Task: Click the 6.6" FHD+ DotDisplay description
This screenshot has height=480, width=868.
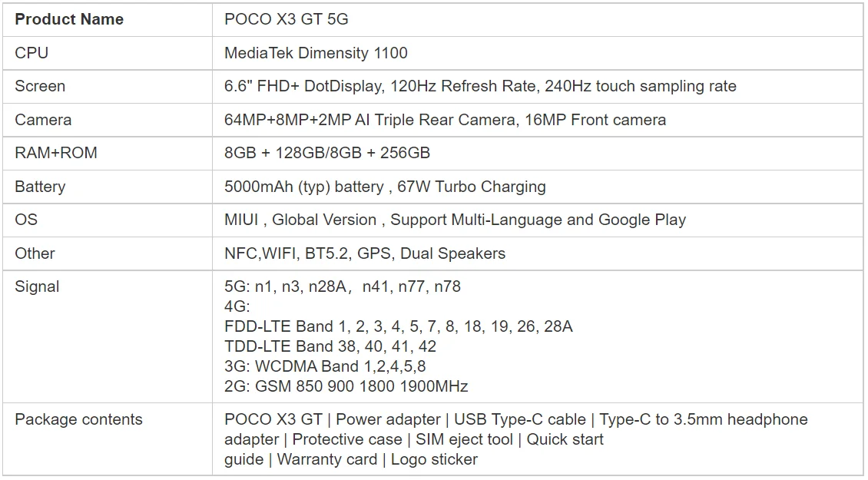Action: [479, 86]
